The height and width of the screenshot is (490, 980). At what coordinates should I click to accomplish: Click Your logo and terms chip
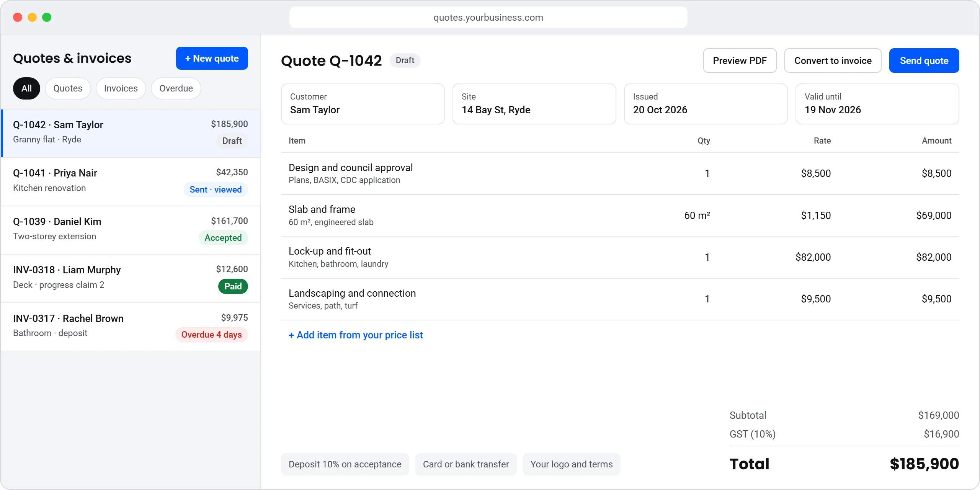point(572,464)
